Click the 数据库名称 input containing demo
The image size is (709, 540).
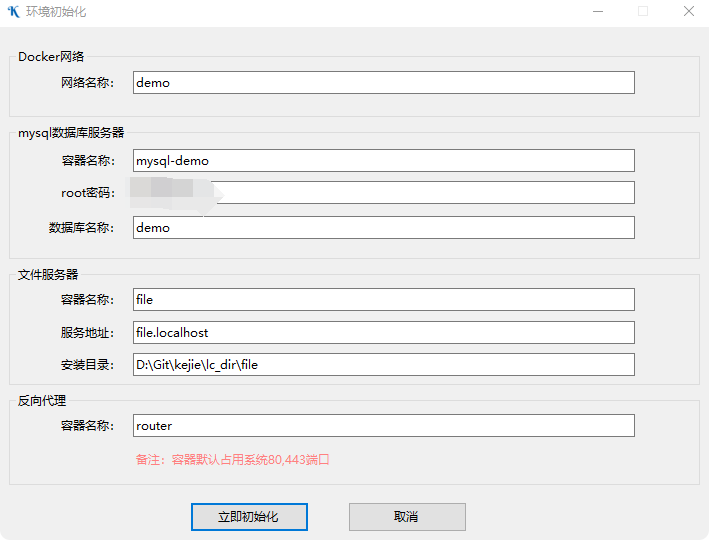pyautogui.click(x=384, y=228)
